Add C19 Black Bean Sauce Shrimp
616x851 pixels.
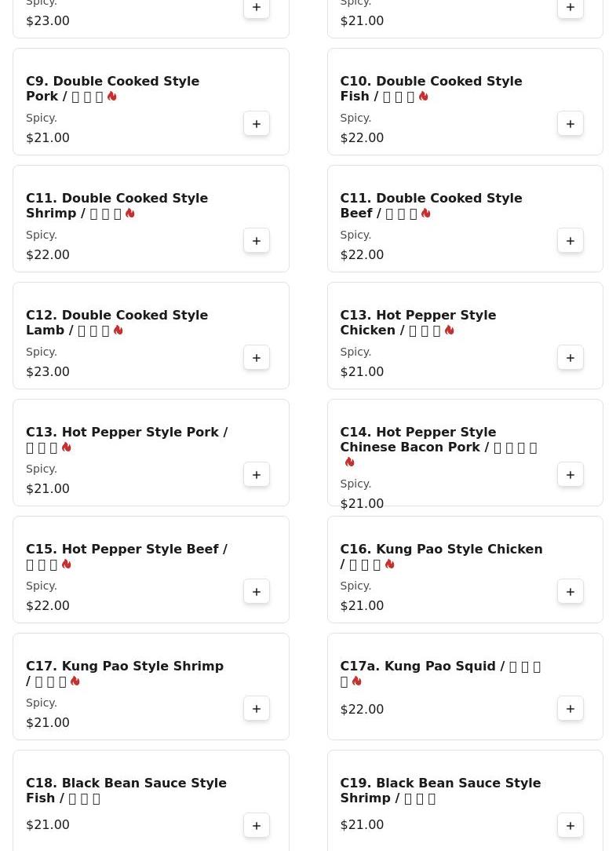click(570, 826)
